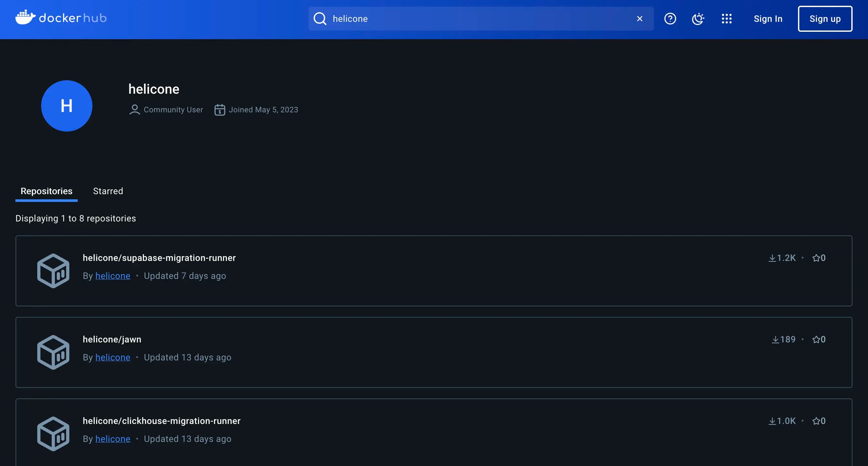Image resolution: width=868 pixels, height=466 pixels.
Task: Click the supabase-migration-runner cube icon
Action: [53, 271]
